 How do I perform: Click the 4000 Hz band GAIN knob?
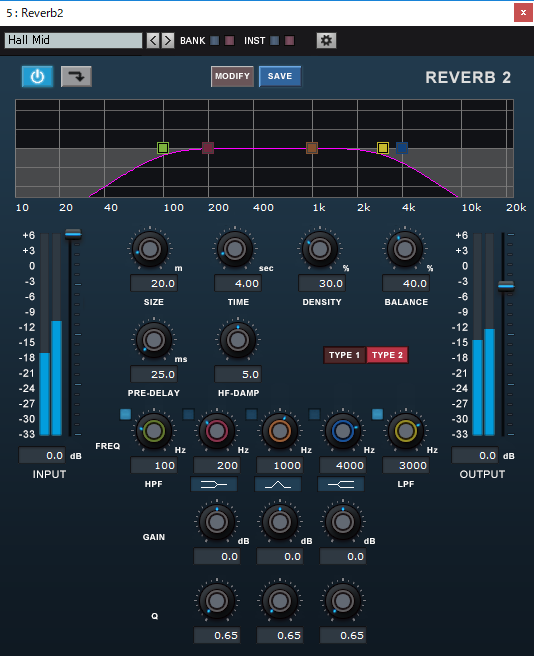(x=342, y=522)
